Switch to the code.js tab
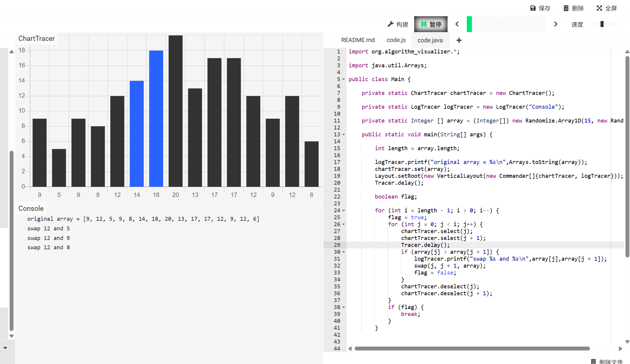630x364 pixels. [x=396, y=40]
